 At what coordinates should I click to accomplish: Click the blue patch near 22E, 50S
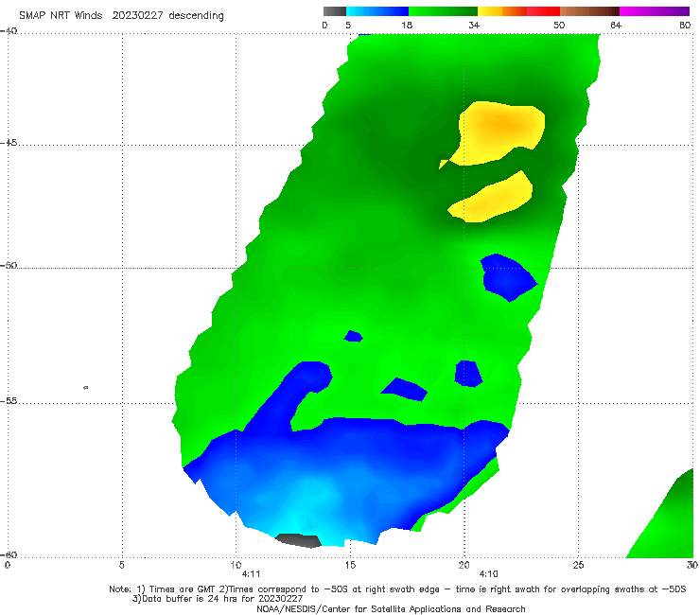tap(508, 277)
